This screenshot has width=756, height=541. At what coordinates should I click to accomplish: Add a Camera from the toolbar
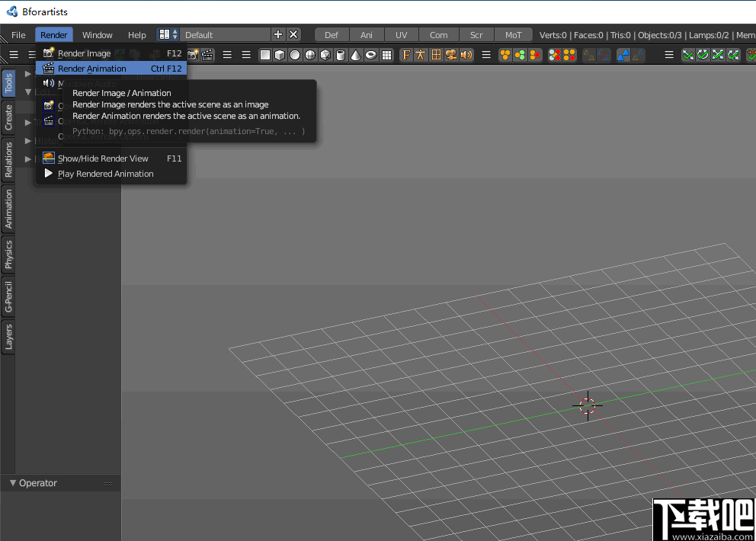tap(452, 55)
